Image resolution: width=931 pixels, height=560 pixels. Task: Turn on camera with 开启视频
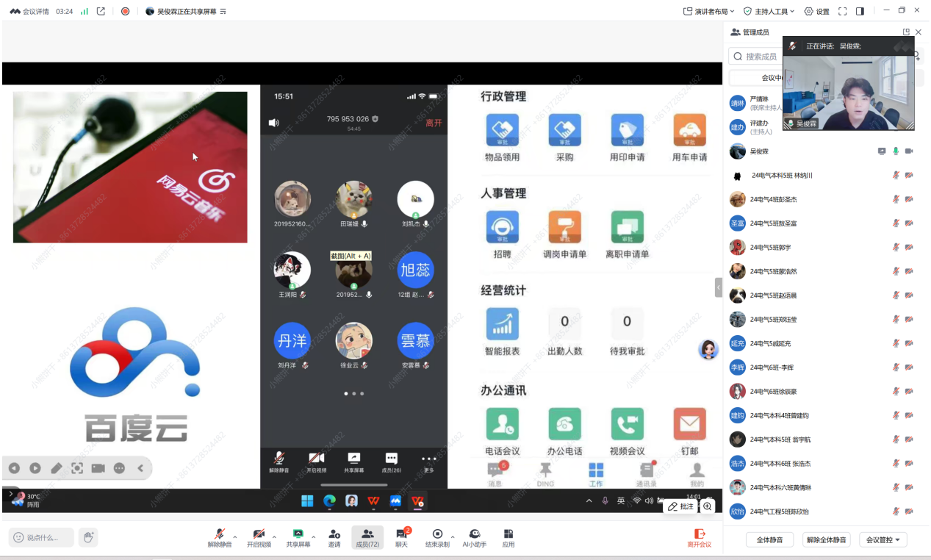pos(260,537)
